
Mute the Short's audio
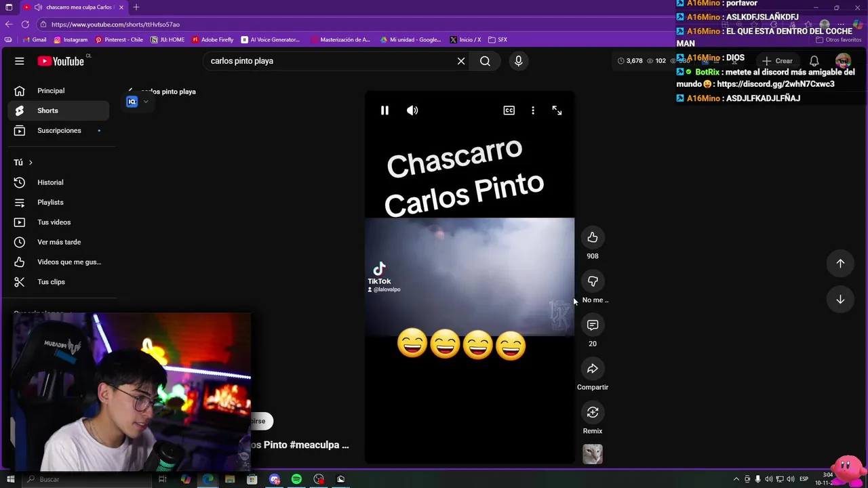point(412,110)
